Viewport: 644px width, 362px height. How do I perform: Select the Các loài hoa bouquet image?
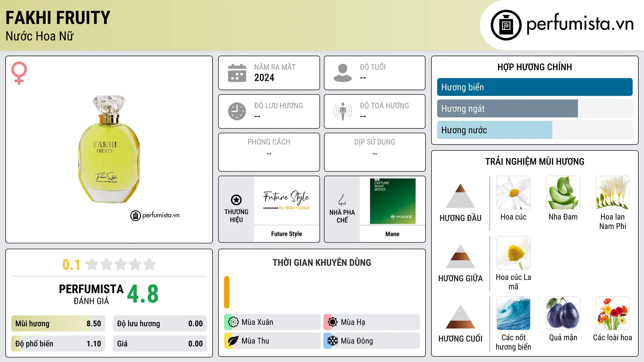pos(613,313)
